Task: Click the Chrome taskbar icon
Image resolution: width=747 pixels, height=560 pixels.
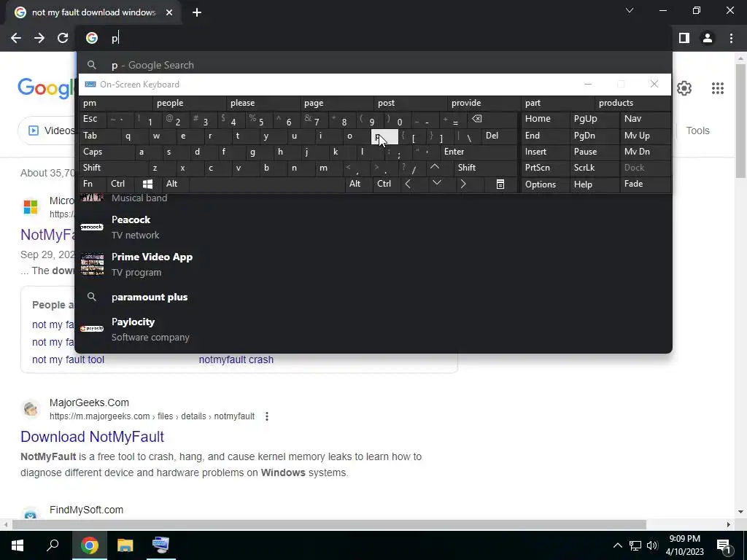Action: (89, 545)
